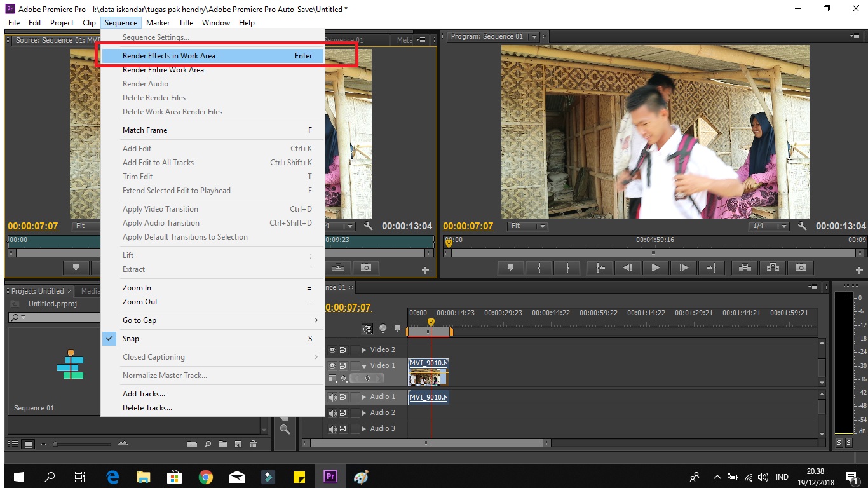The image size is (868, 488).
Task: Mute the Audio 2 track speaker
Action: point(332,413)
